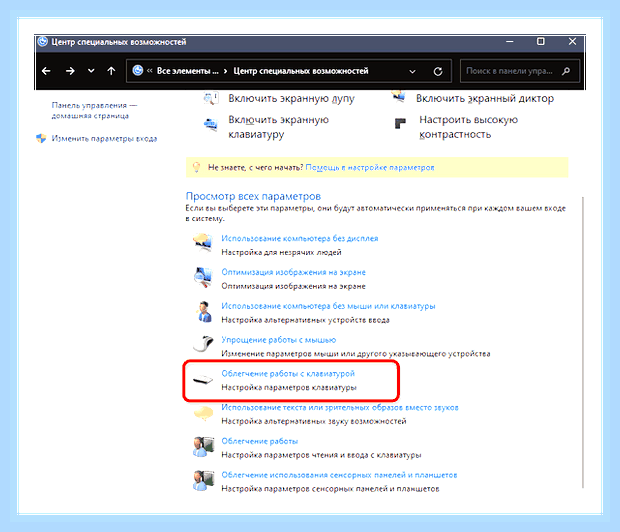This screenshot has height=532, width=620.
Task: Click text 'Настройка альтернативных звуку возможностей'
Action: [314, 421]
